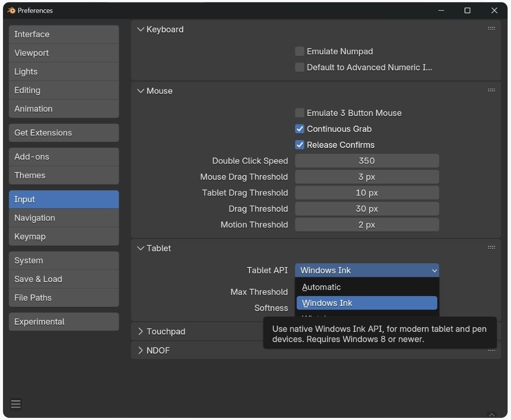511x420 pixels.
Task: Open the Save & Load section
Action: pos(64,279)
